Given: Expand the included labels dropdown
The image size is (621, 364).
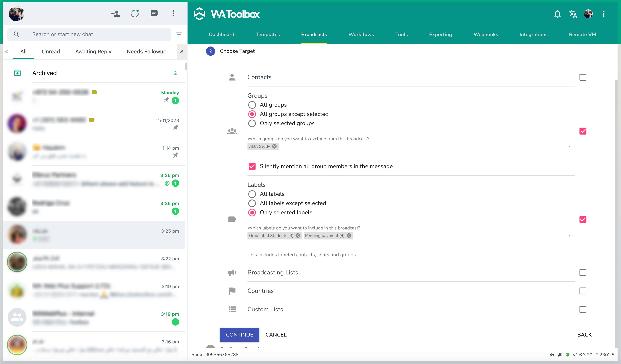Looking at the screenshot, I should 569,236.
